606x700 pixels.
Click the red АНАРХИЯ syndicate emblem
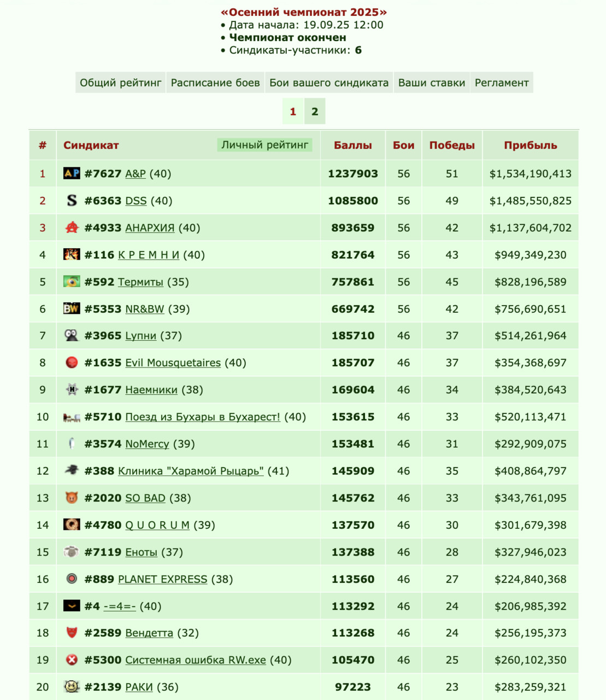pyautogui.click(x=72, y=227)
